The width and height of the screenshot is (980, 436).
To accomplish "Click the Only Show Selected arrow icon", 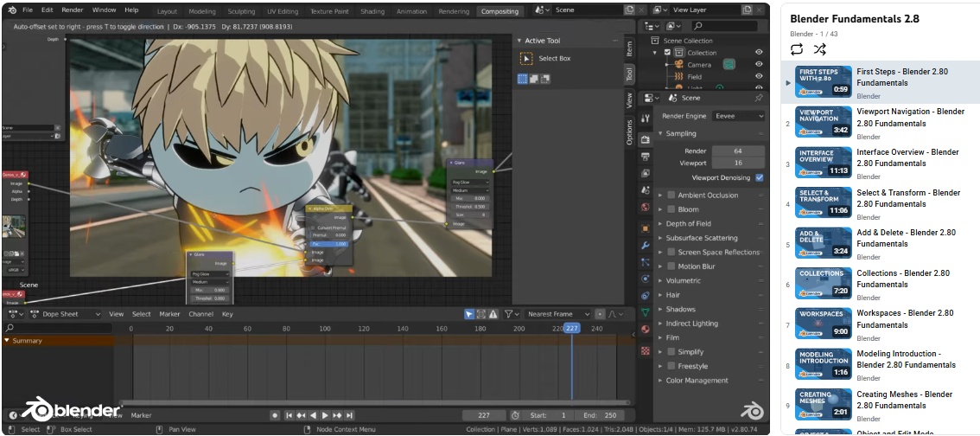I will point(468,314).
